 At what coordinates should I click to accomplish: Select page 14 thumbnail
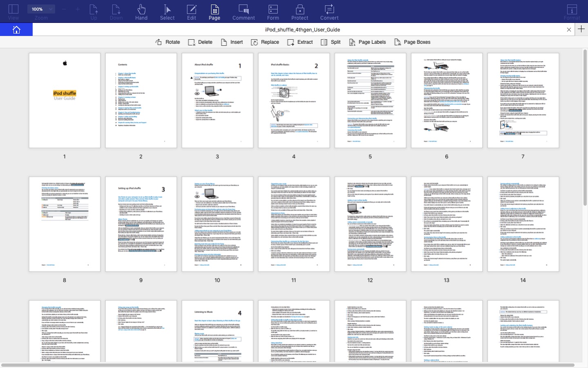pyautogui.click(x=523, y=224)
